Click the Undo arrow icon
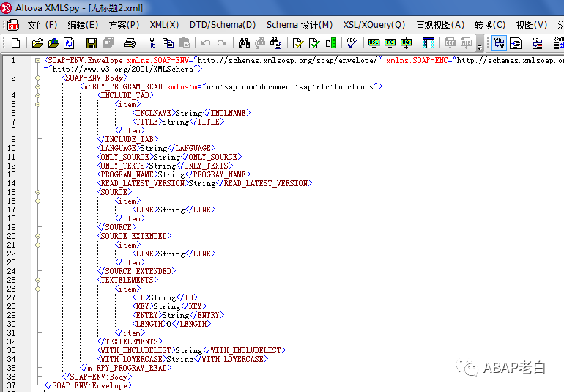Image resolution: width=564 pixels, height=392 pixels. (x=206, y=43)
